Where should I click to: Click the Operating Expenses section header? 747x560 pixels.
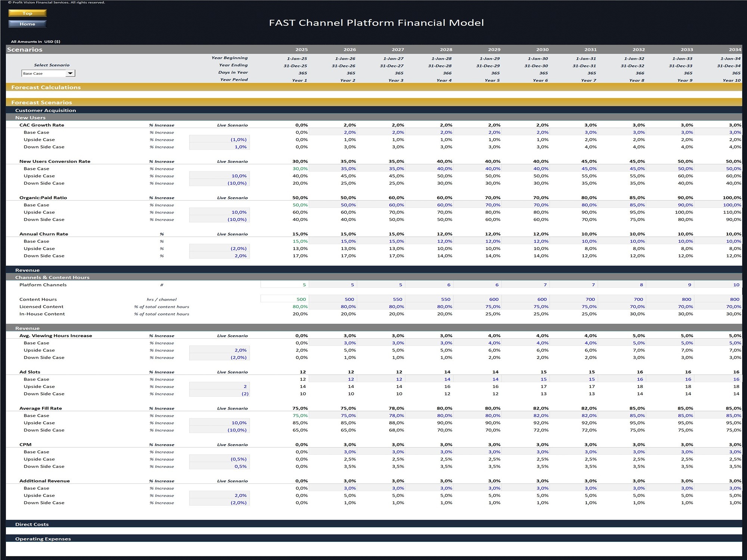tap(43, 539)
